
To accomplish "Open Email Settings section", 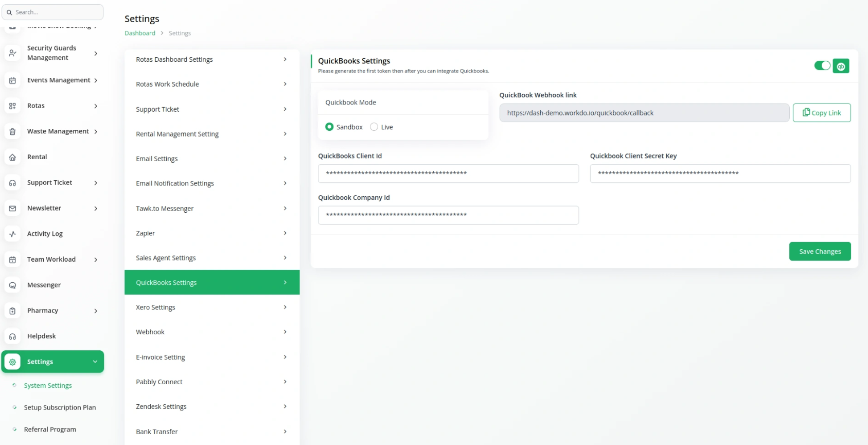I will (212, 159).
